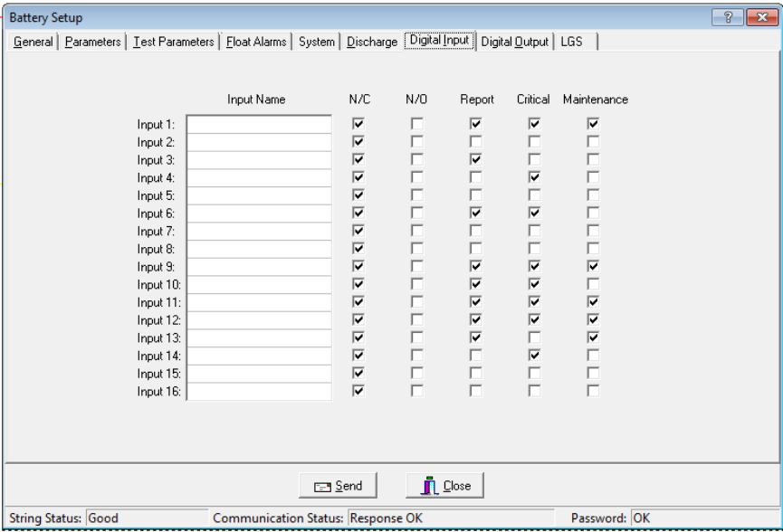Uncheck Report for Input 9
This screenshot has width=783, height=532.
(476, 267)
